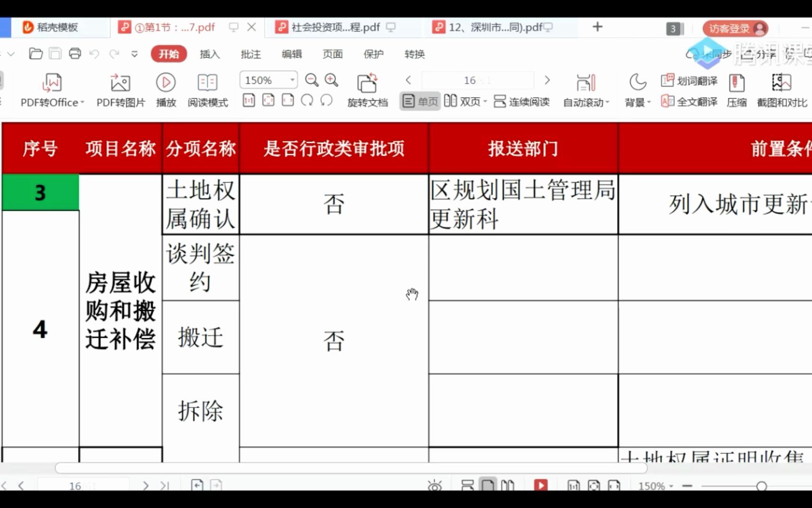Redo the last undone action
Viewport: 812px width, 508px height.
click(114, 54)
